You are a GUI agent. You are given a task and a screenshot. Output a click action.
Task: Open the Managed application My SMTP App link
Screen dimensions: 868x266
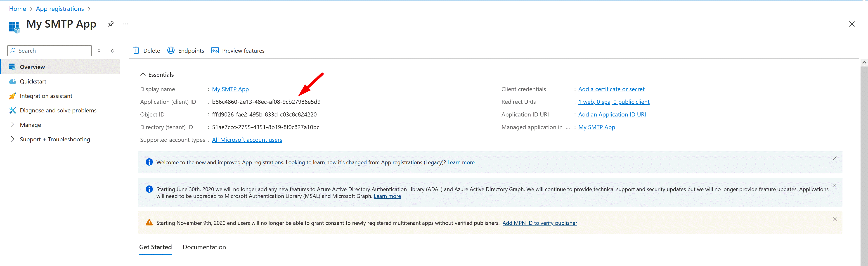pos(596,127)
